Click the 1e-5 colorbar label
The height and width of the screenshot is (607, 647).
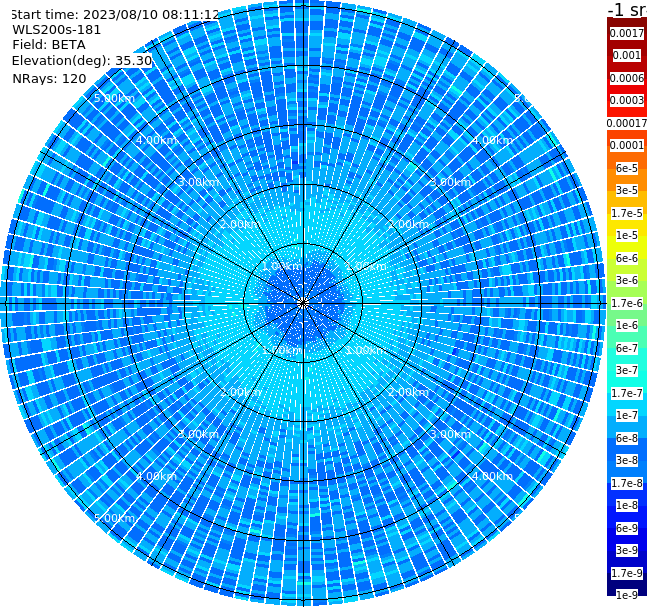click(627, 235)
